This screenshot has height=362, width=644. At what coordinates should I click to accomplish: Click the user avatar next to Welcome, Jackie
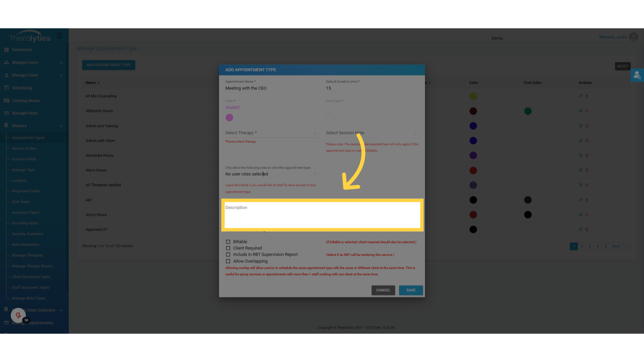(633, 37)
